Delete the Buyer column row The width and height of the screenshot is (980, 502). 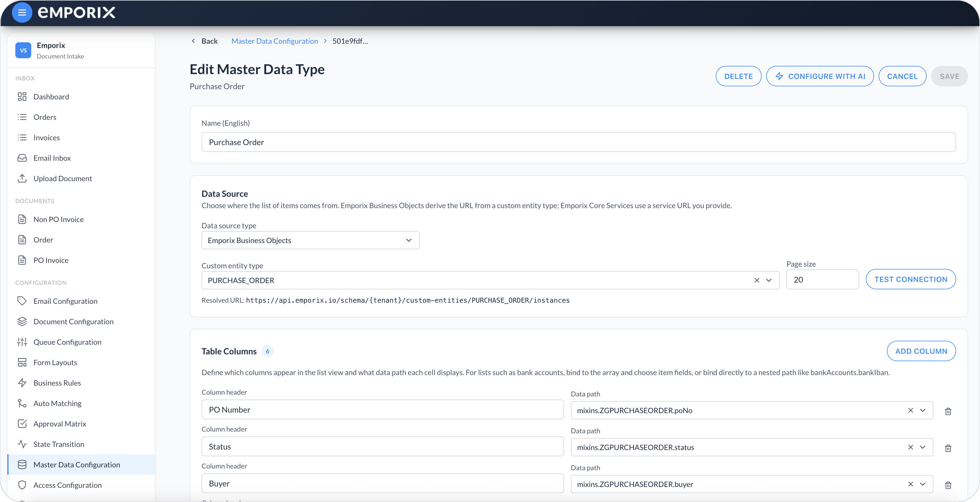tap(948, 485)
